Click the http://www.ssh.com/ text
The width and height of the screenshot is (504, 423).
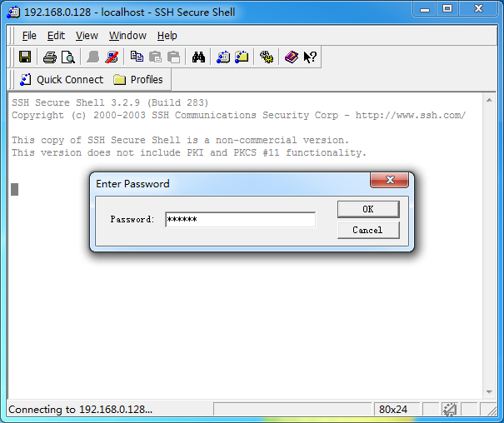click(x=411, y=115)
